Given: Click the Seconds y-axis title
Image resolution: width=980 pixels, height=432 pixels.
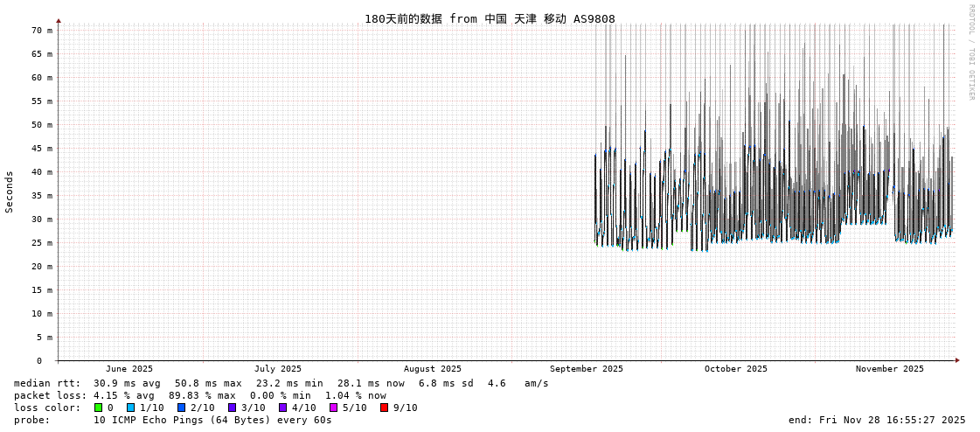Looking at the screenshot, I should point(10,192).
